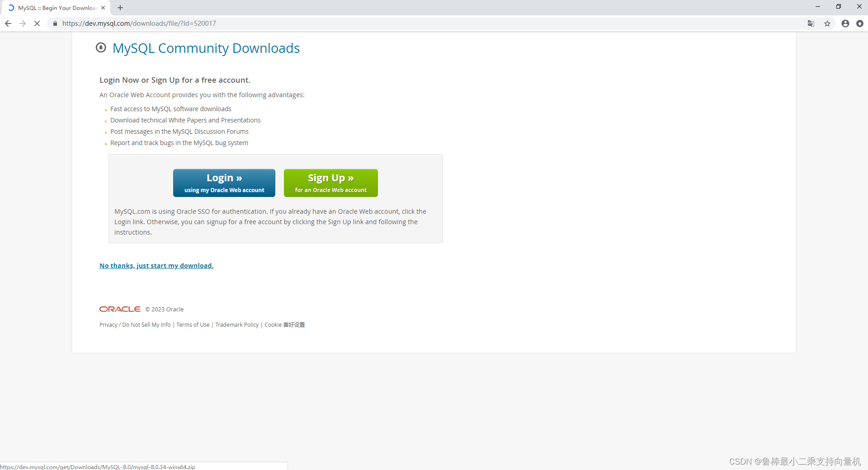Click 'Fast access to MySQL software downloads' text
Viewport: 868px width, 470px height.
pyautogui.click(x=171, y=109)
